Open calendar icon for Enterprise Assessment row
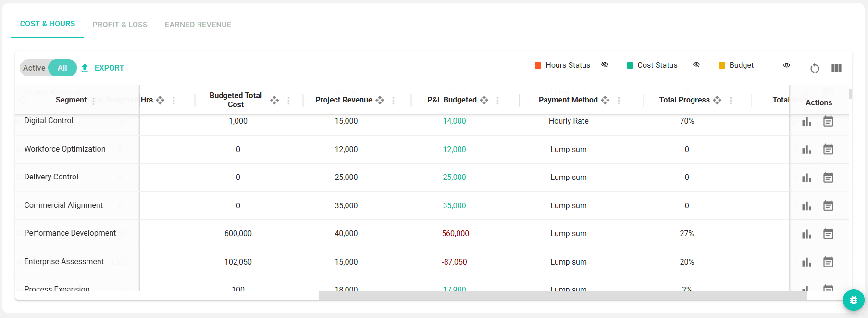Image resolution: width=868 pixels, height=318 pixels. pos(828,262)
